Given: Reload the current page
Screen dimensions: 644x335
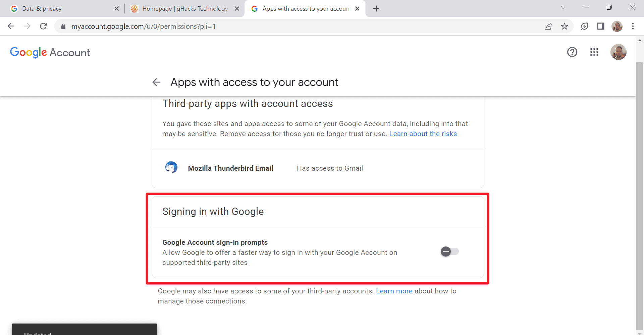Looking at the screenshot, I should (x=43, y=26).
